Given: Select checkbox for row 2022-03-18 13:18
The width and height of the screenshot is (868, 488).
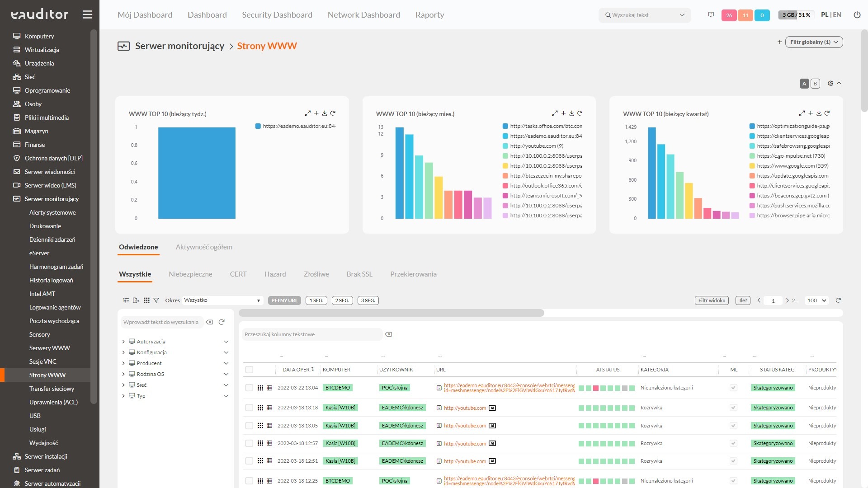Looking at the screenshot, I should [249, 408].
